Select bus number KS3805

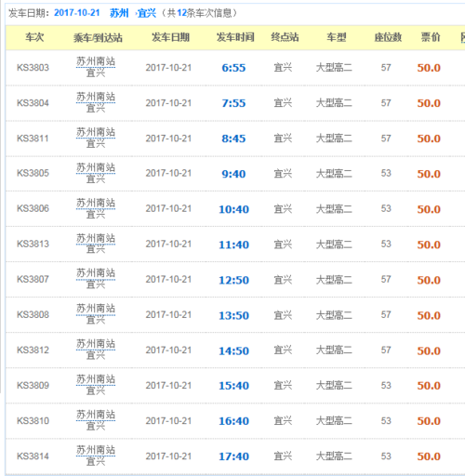[33, 173]
